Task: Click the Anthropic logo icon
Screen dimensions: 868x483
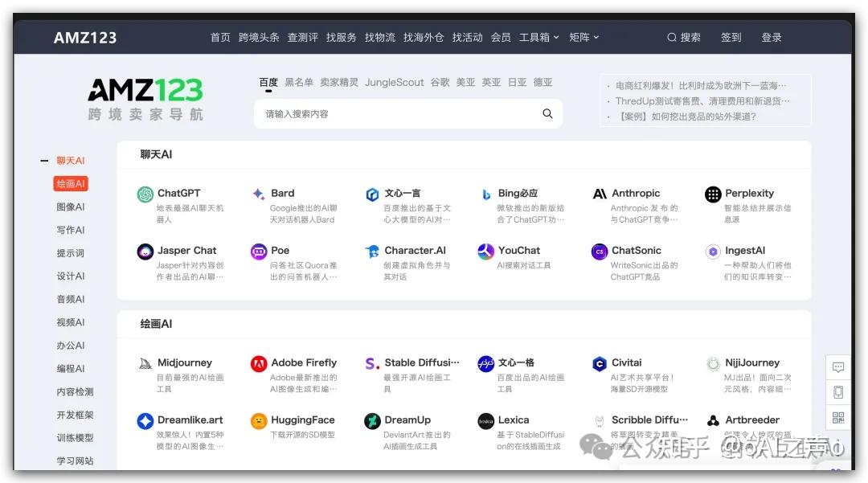Action: coord(600,193)
